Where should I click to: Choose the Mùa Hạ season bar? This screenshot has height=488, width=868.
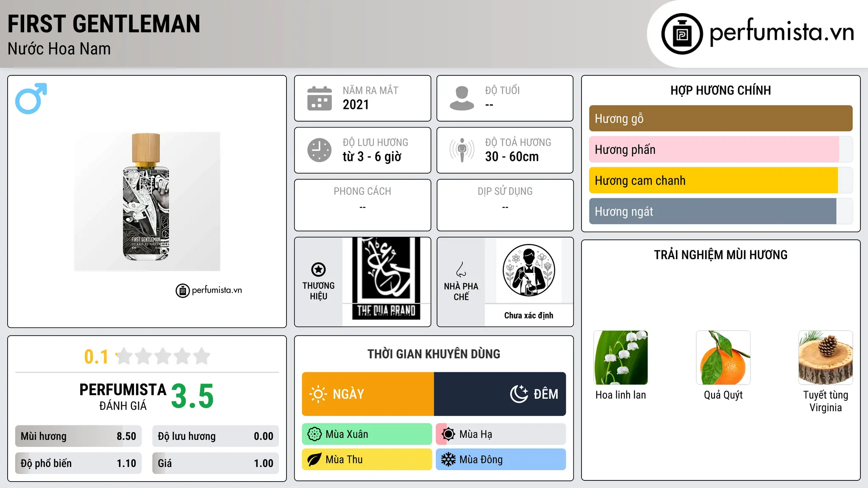tap(501, 434)
